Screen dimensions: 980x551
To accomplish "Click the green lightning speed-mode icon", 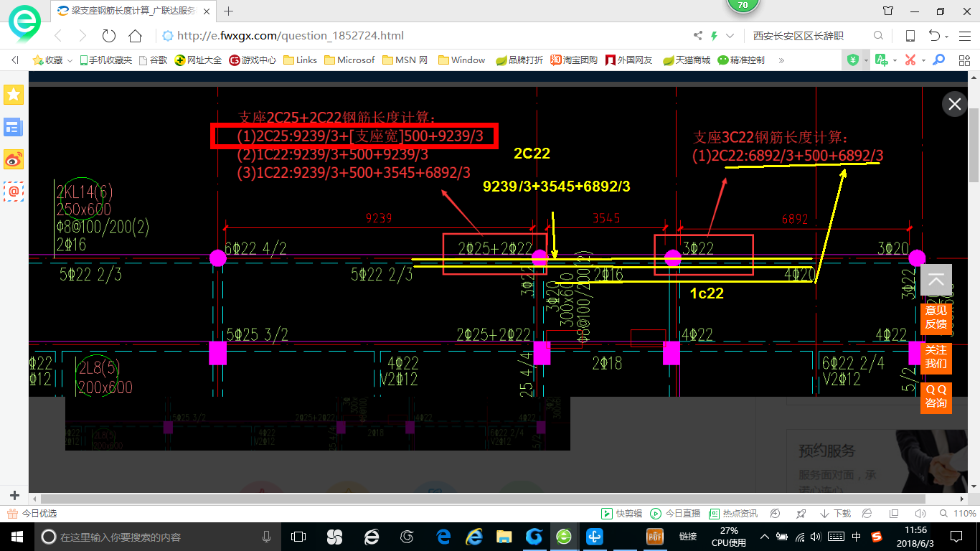I will pyautogui.click(x=714, y=36).
